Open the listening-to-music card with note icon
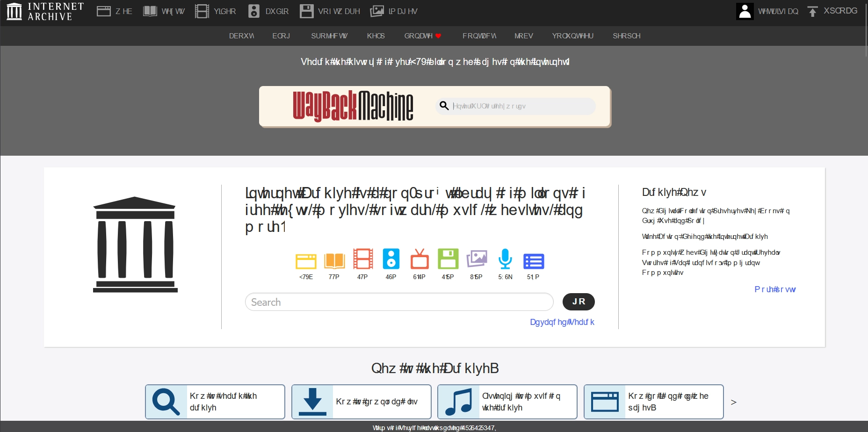 coord(507,402)
